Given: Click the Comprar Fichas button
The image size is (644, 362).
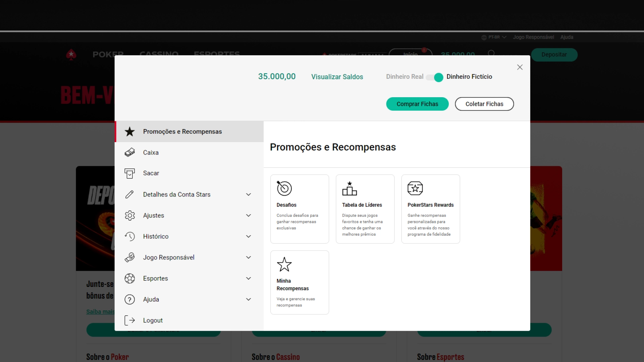Looking at the screenshot, I should click(417, 104).
